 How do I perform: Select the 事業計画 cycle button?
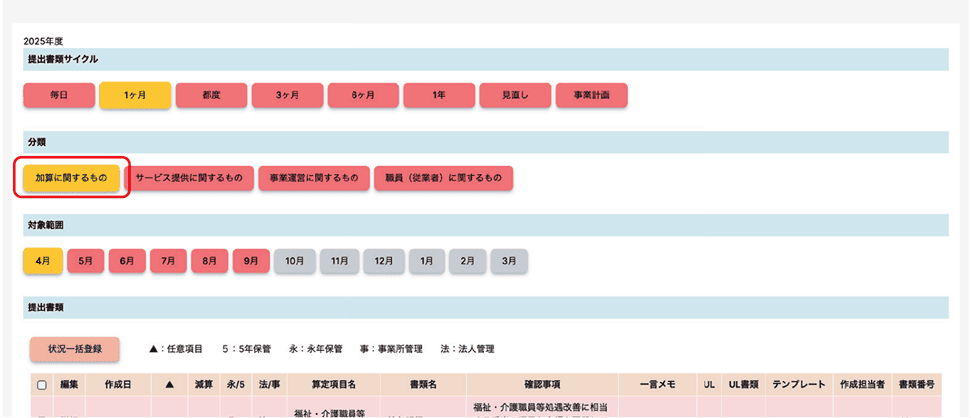pos(591,96)
